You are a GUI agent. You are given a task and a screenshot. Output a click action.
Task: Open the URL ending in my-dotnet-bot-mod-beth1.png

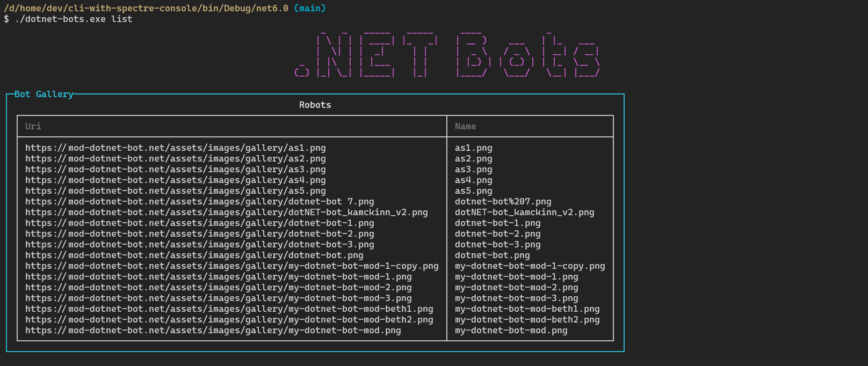229,309
